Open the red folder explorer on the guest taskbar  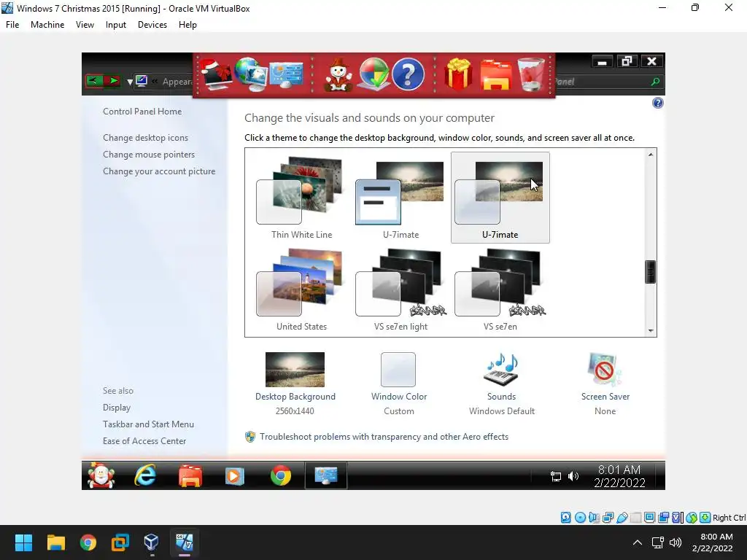tap(190, 475)
